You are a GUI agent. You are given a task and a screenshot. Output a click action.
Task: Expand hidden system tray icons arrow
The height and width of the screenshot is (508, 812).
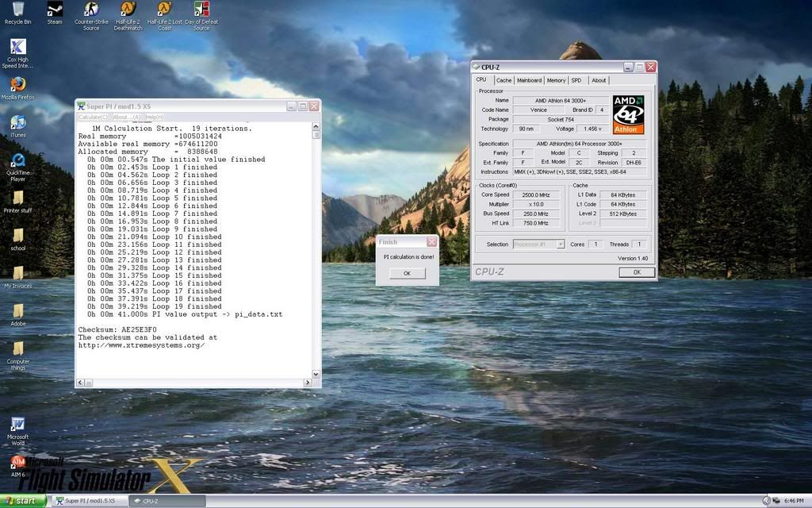click(x=767, y=501)
